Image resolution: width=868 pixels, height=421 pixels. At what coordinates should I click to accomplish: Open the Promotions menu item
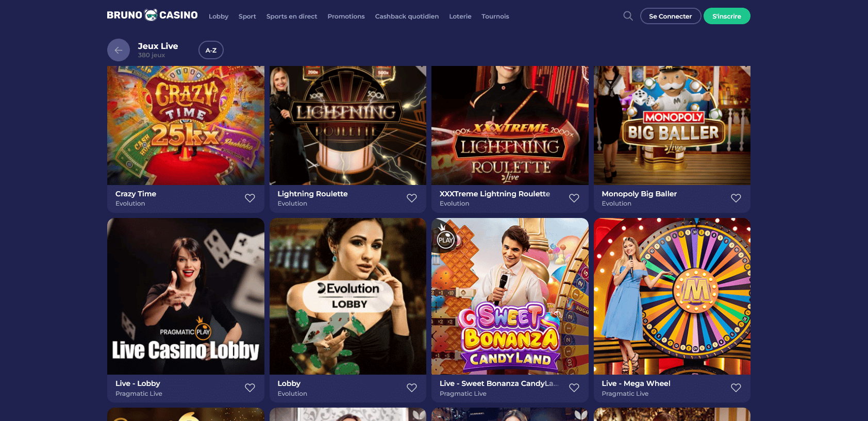346,16
